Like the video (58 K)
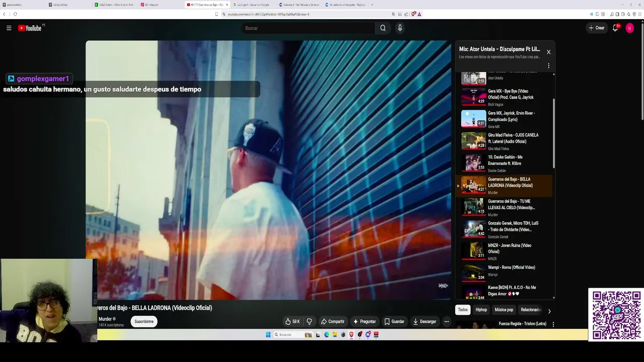Viewport: 644px width, 362px height. coord(293,321)
